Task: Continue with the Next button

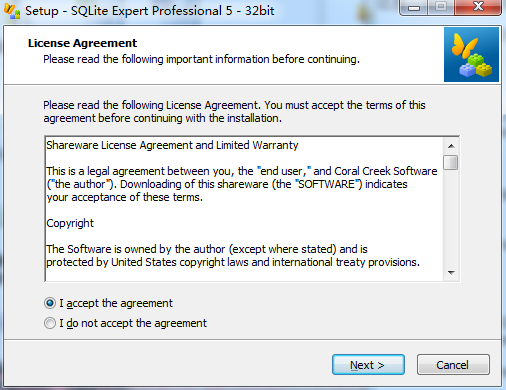Action: click(368, 365)
